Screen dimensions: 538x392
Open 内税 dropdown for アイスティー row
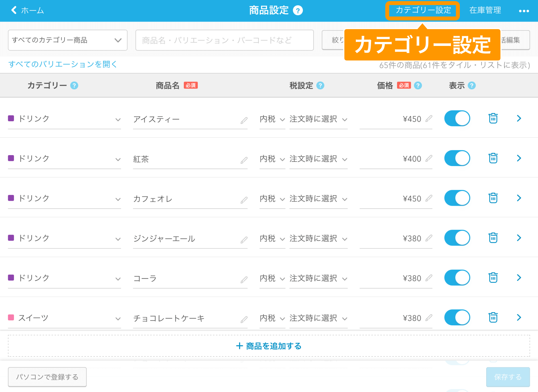pos(272,119)
